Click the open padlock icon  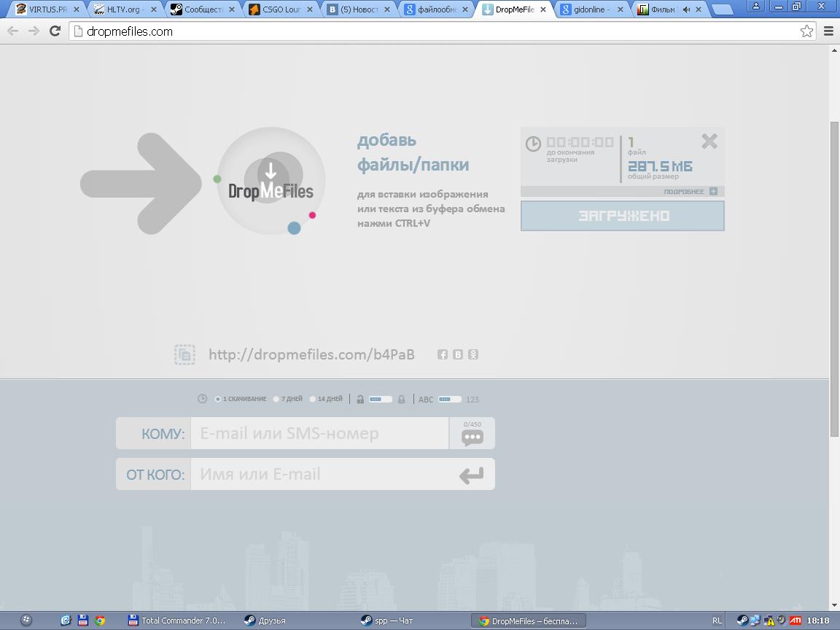(x=360, y=399)
